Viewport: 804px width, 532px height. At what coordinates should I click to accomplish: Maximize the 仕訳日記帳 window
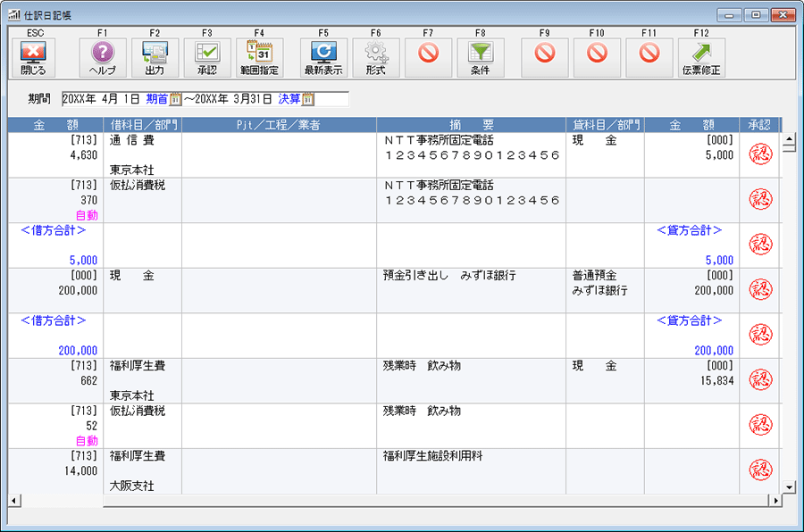756,15
